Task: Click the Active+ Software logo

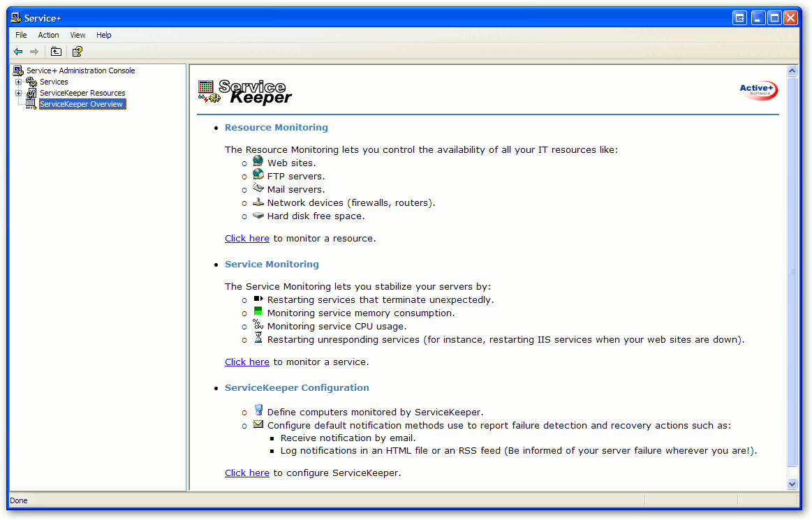Action: [x=759, y=90]
